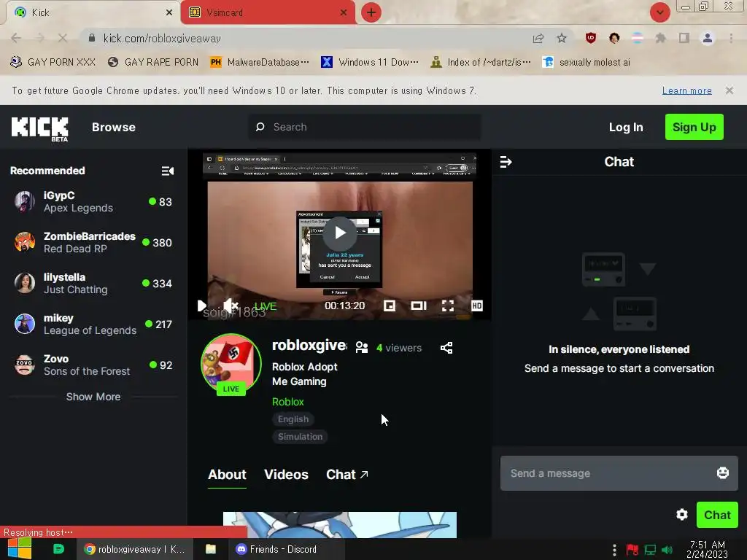The image size is (747, 560).
Task: Click the system volume tray icon
Action: [x=667, y=550]
